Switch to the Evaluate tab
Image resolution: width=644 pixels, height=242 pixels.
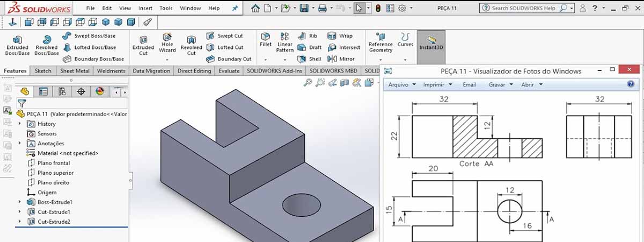click(x=229, y=70)
